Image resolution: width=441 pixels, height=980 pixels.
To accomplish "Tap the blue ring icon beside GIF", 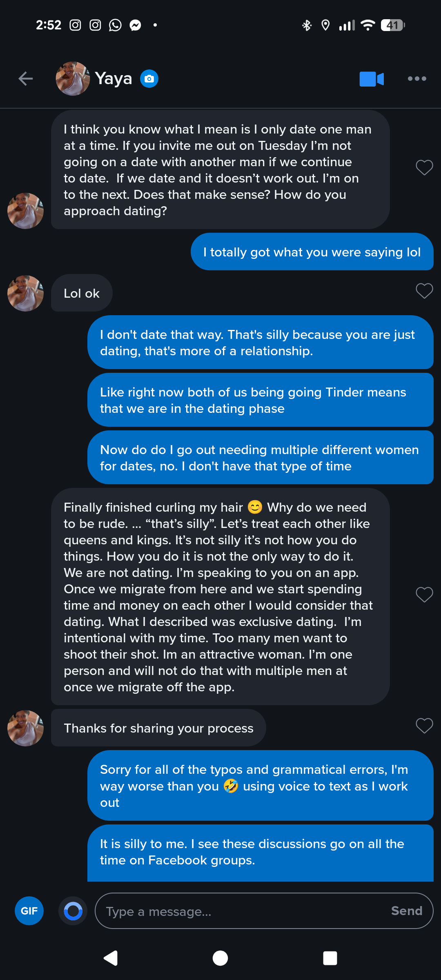I will click(x=73, y=911).
